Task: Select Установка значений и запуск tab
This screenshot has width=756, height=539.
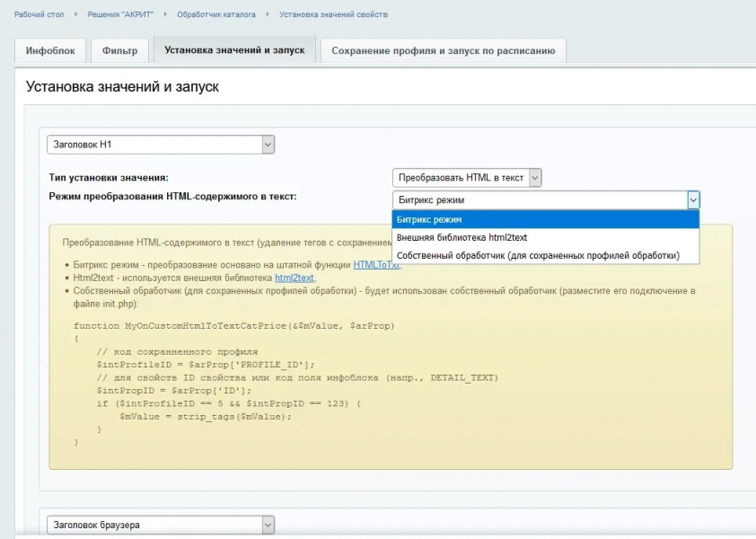Action: click(234, 50)
